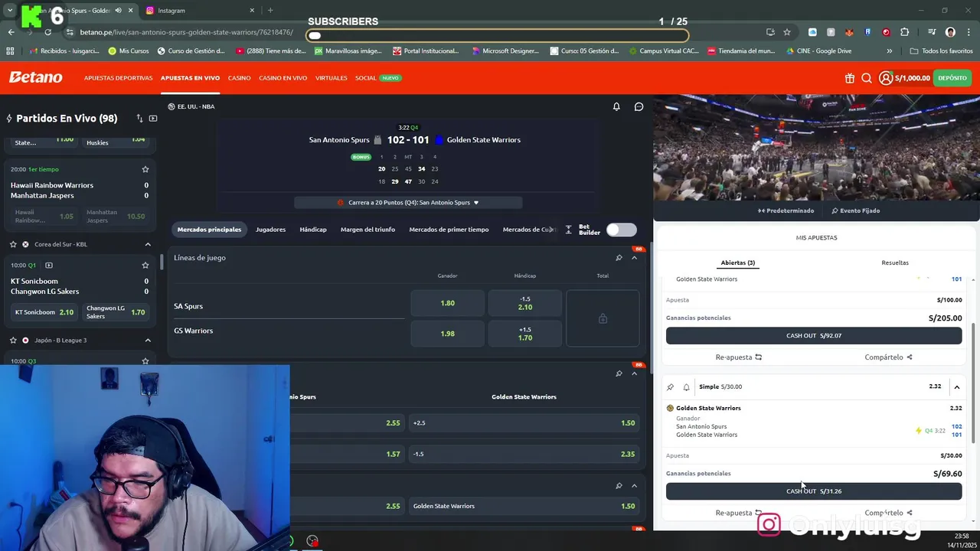980x551 pixels.
Task: Click the pin icon on the Simple S/30.00 bet
Action: [x=670, y=387]
